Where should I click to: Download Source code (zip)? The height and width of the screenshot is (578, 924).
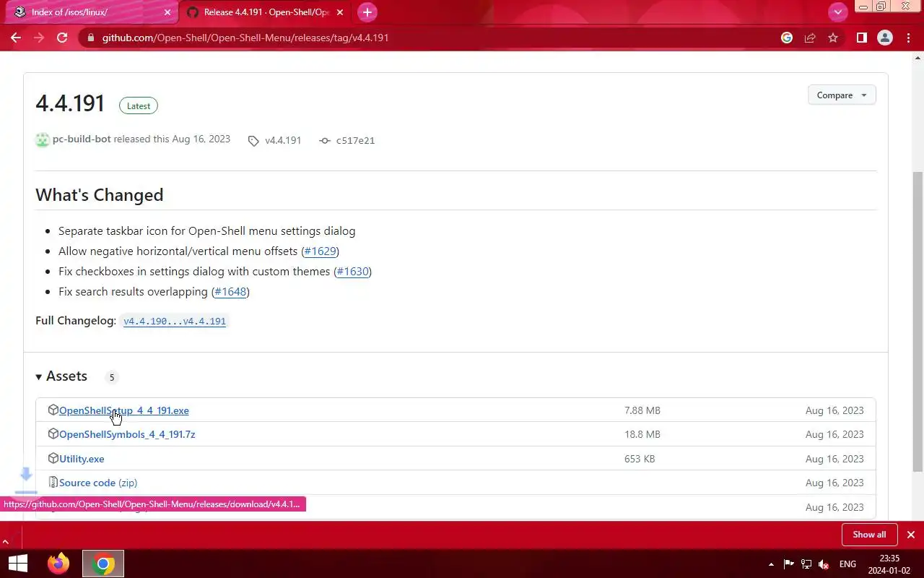coord(98,483)
